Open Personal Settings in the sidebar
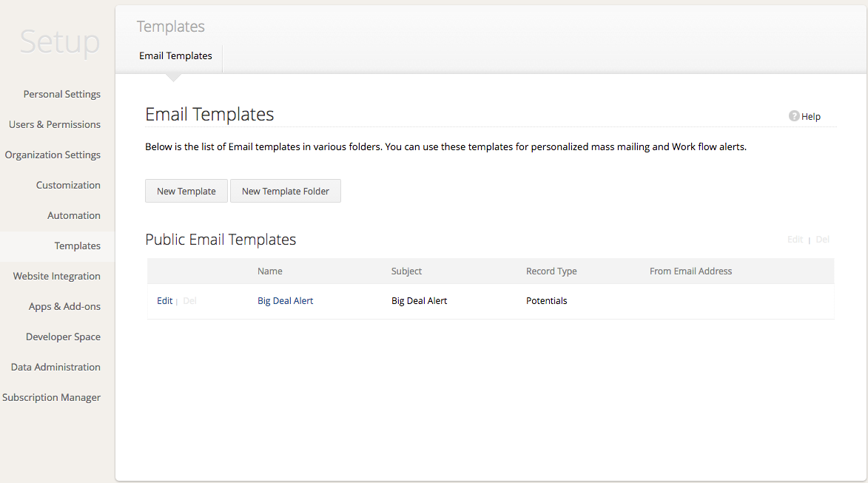Image resolution: width=868 pixels, height=483 pixels. pos(62,94)
